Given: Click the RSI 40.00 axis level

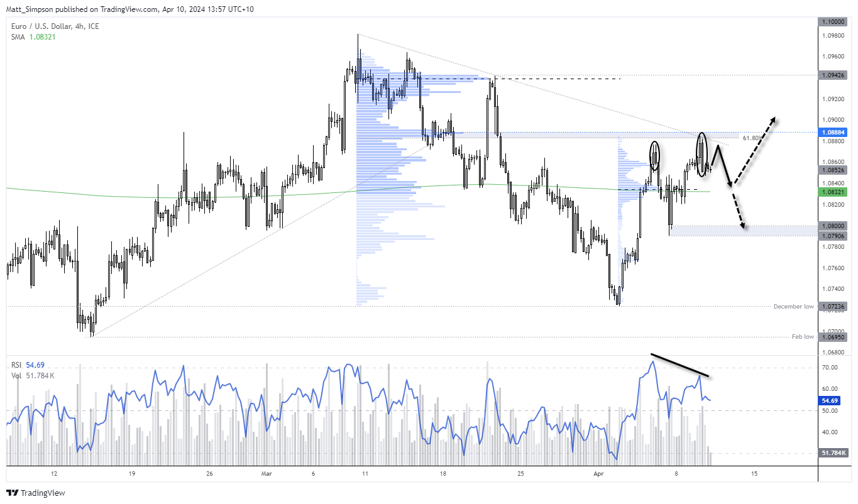Looking at the screenshot, I should [x=830, y=432].
